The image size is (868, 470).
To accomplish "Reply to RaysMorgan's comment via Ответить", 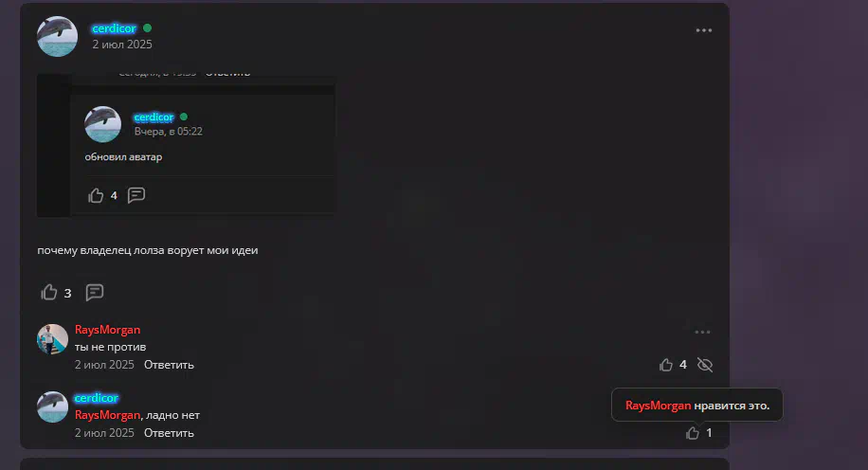I will pyautogui.click(x=169, y=365).
